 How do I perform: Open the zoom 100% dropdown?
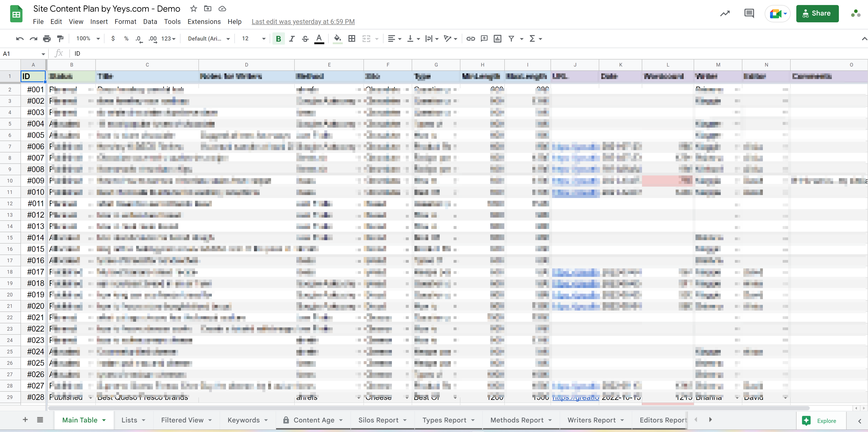[x=88, y=39]
